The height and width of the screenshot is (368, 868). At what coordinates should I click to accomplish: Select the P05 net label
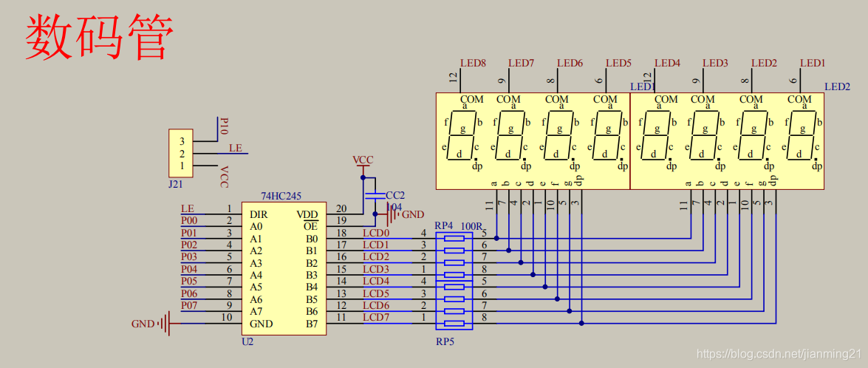[189, 281]
